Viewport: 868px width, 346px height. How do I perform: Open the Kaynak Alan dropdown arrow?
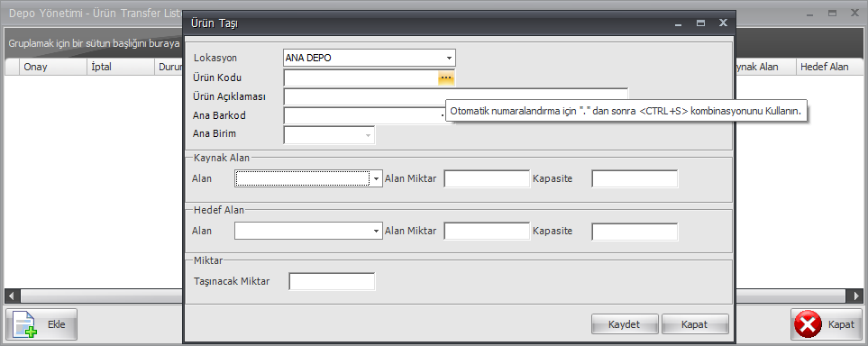pos(377,178)
